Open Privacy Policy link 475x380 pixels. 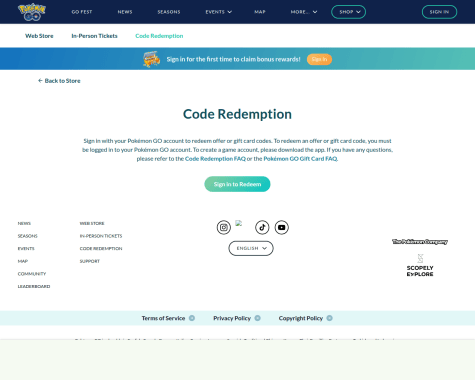pos(232,318)
